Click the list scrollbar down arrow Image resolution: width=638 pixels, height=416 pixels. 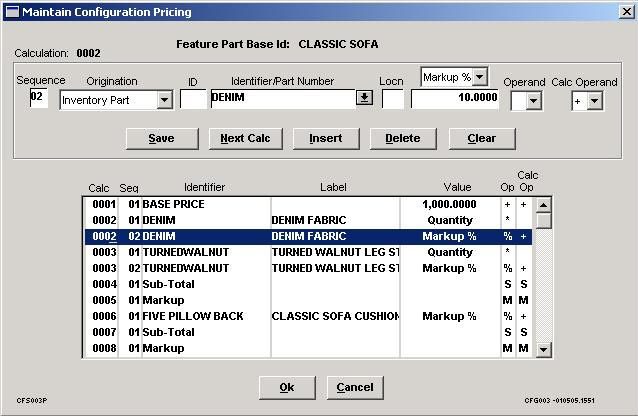[x=543, y=349]
